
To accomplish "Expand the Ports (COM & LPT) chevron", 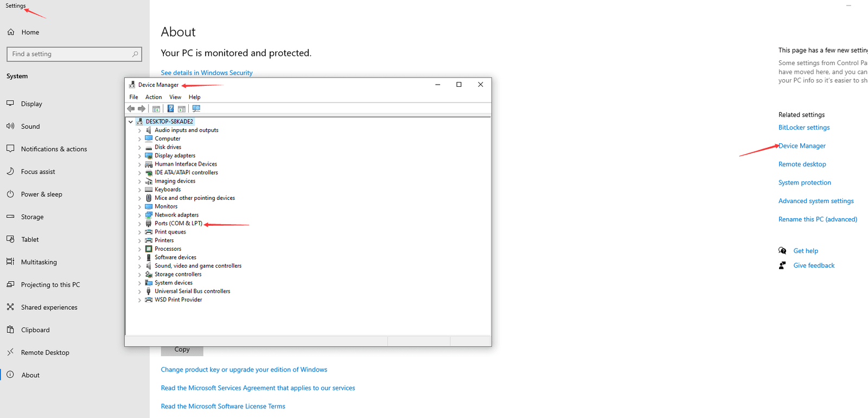I will (x=139, y=224).
